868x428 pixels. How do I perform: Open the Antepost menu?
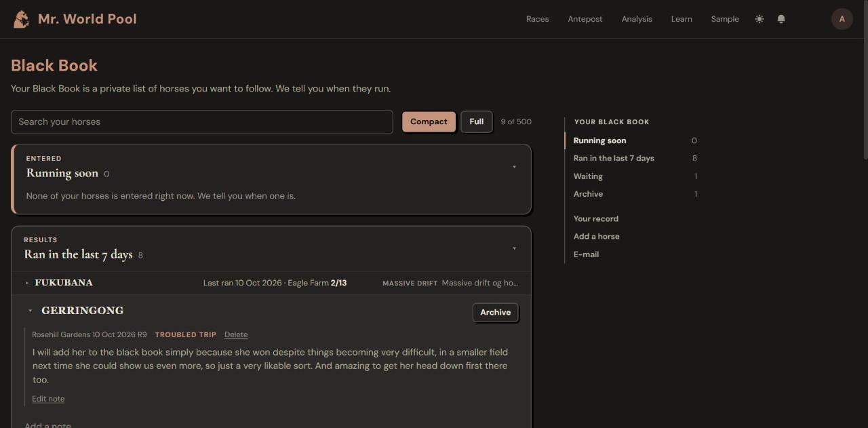[x=585, y=19]
